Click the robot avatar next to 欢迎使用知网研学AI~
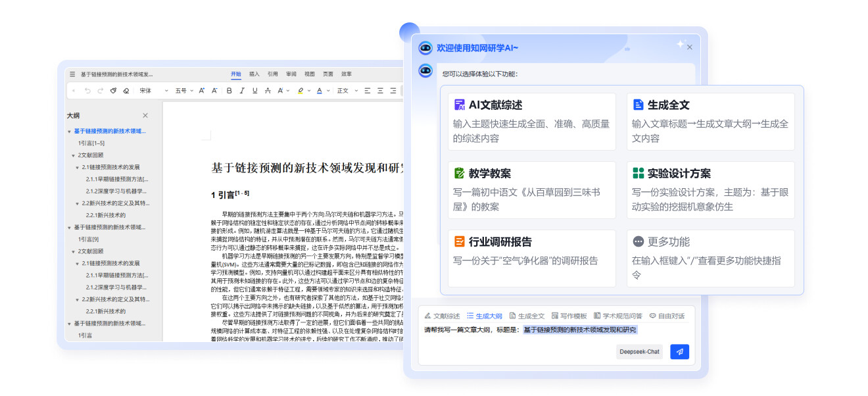The height and width of the screenshot is (396, 868). (425, 47)
